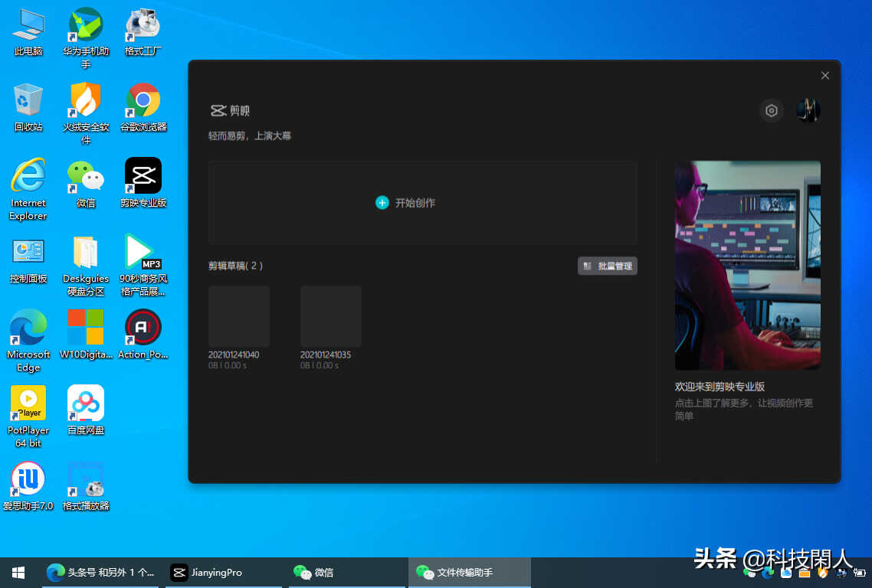
Task: Switch to 微信 in the taskbar
Action: coord(346,573)
